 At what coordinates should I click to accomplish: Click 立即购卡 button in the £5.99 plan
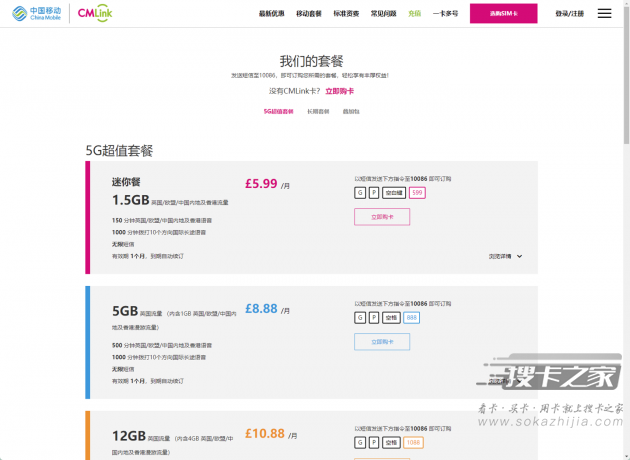[382, 217]
